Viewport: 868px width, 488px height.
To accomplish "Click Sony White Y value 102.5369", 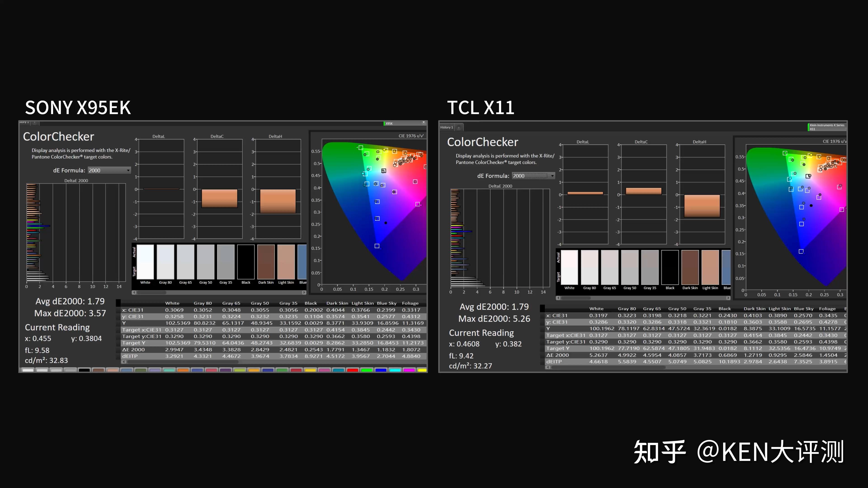I will click(178, 323).
